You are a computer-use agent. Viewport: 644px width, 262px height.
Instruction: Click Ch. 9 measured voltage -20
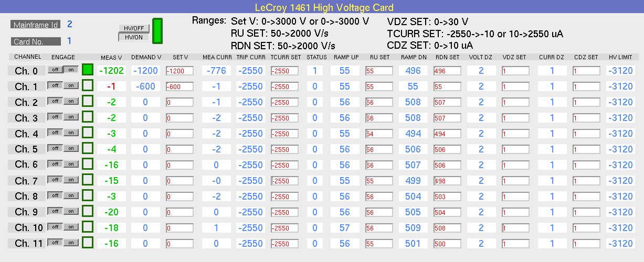111,212
